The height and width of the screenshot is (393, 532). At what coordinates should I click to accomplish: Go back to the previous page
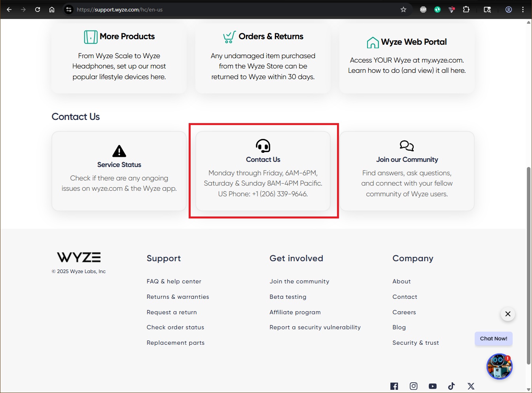[x=9, y=9]
